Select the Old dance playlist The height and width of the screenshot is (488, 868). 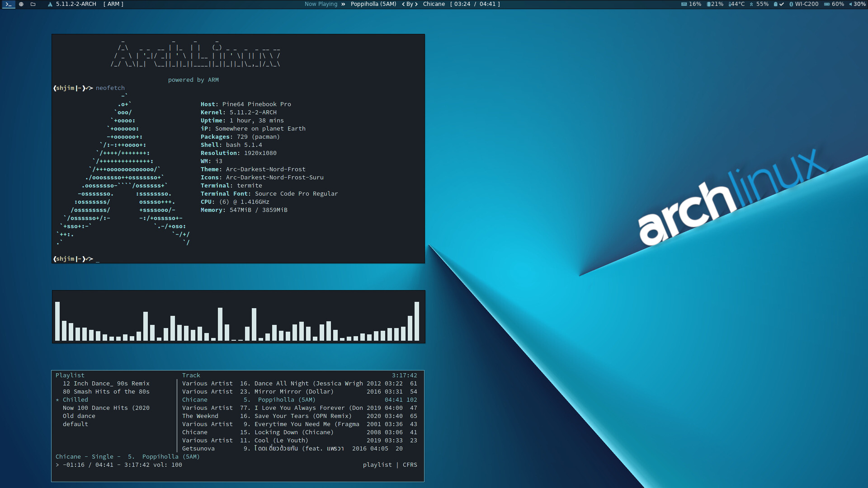(79, 416)
